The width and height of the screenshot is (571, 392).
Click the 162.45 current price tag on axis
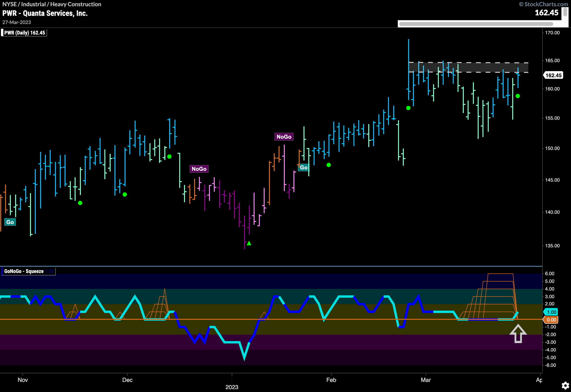553,75
